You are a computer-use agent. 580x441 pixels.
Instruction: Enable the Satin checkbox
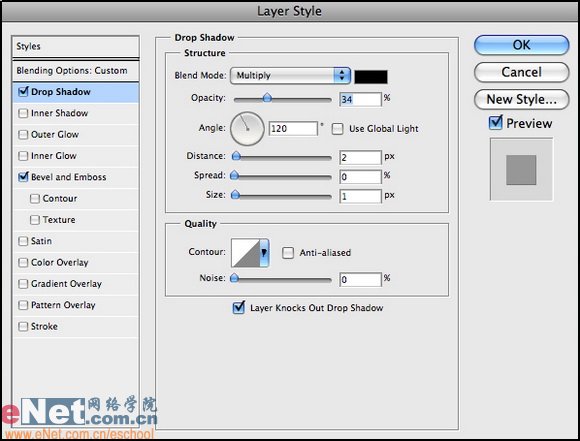click(23, 241)
